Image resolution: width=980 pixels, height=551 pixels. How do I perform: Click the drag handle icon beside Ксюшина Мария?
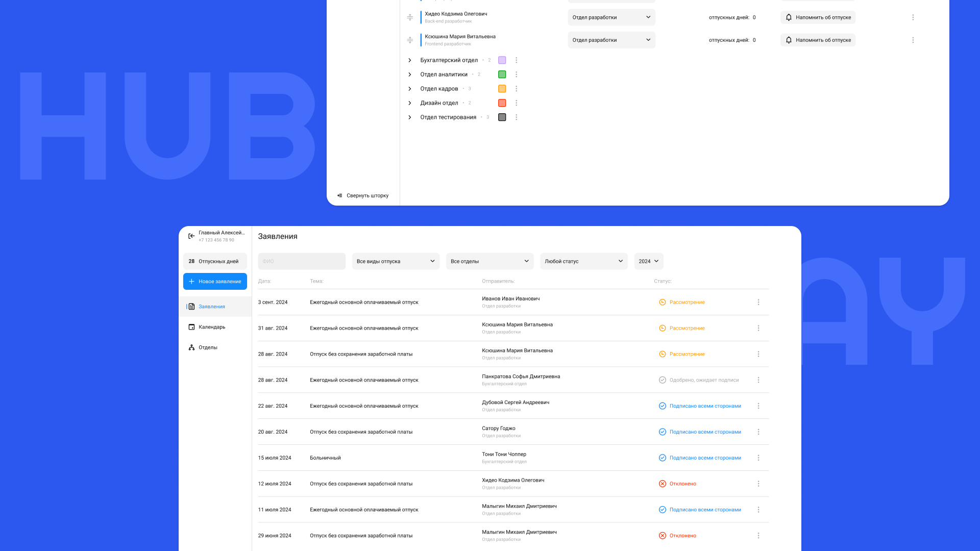pos(410,40)
